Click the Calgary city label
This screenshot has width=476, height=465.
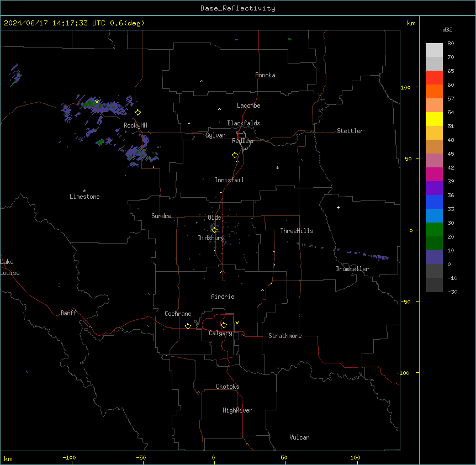click(x=221, y=333)
